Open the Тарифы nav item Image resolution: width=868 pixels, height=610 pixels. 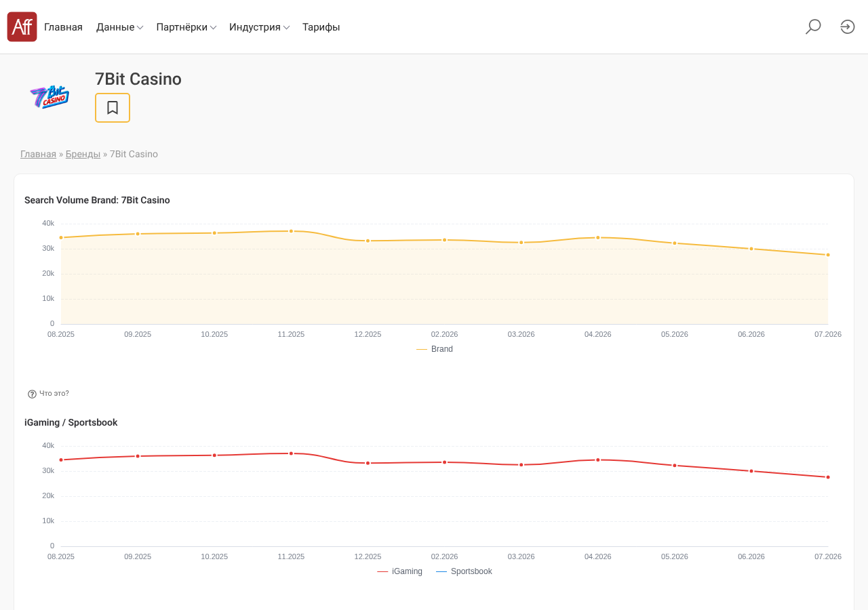pyautogui.click(x=321, y=27)
